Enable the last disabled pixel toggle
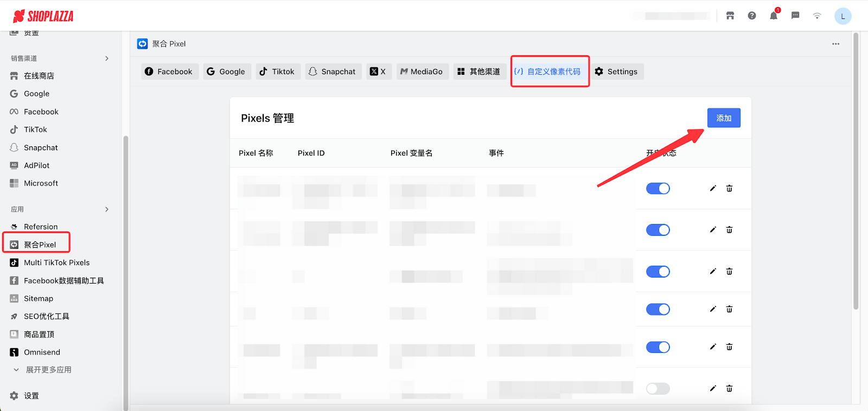This screenshot has width=868, height=411. point(658,388)
